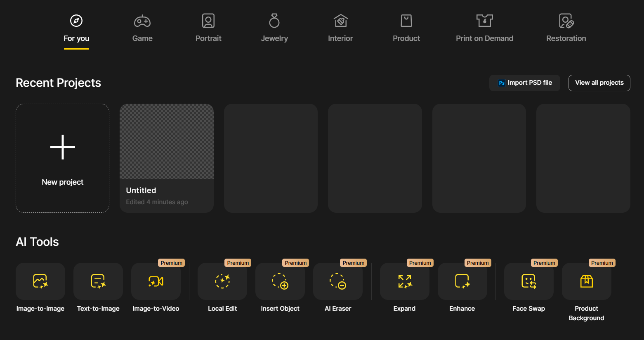Click the Face Swap label

click(529, 309)
